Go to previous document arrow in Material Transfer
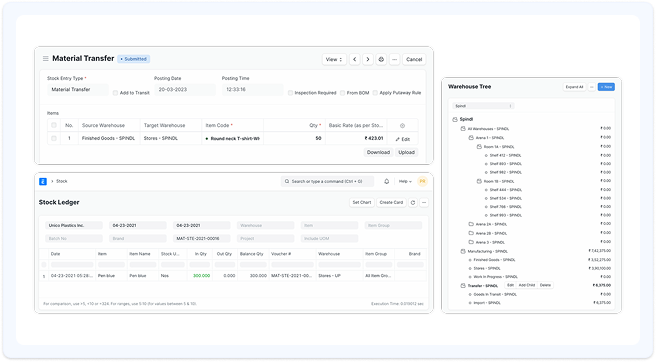Image resolution: width=656 pixels, height=362 pixels. [x=355, y=59]
